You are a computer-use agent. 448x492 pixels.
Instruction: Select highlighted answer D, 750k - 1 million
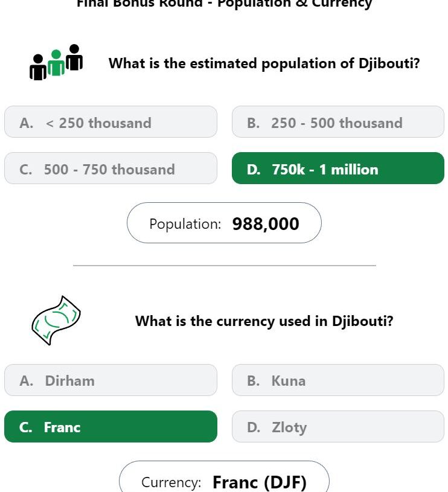pyautogui.click(x=338, y=168)
